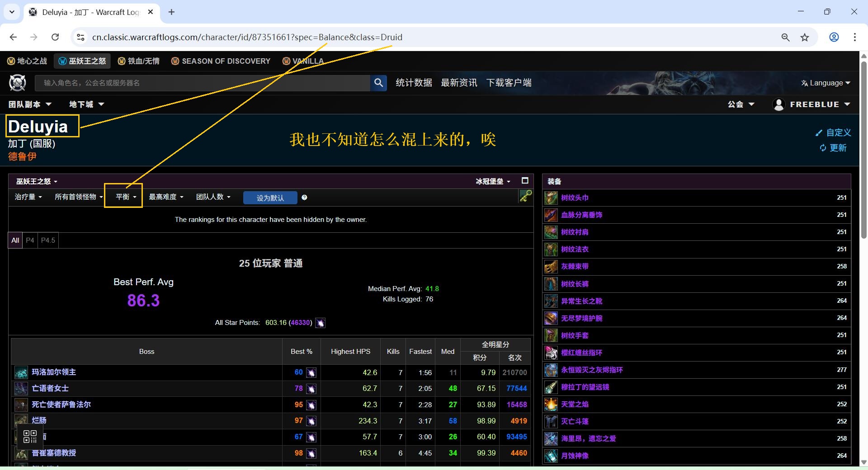
Task: Click the 天堂之焰 trinket icon
Action: click(x=551, y=404)
